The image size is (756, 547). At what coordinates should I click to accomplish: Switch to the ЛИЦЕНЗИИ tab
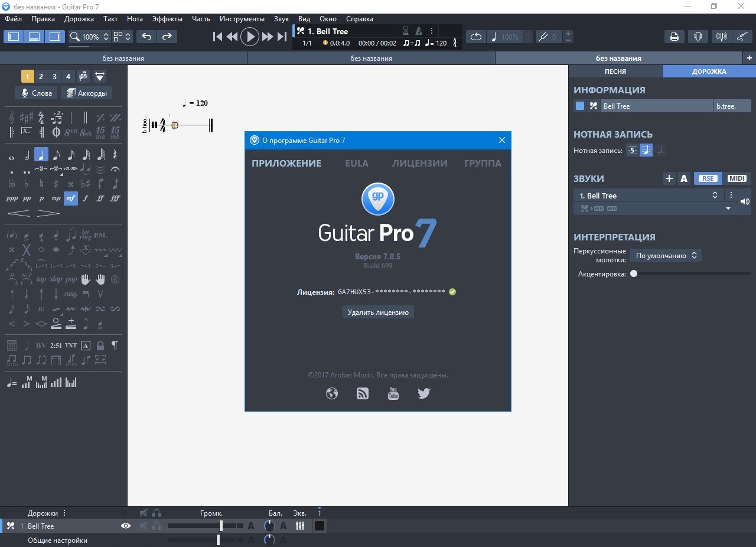(420, 163)
